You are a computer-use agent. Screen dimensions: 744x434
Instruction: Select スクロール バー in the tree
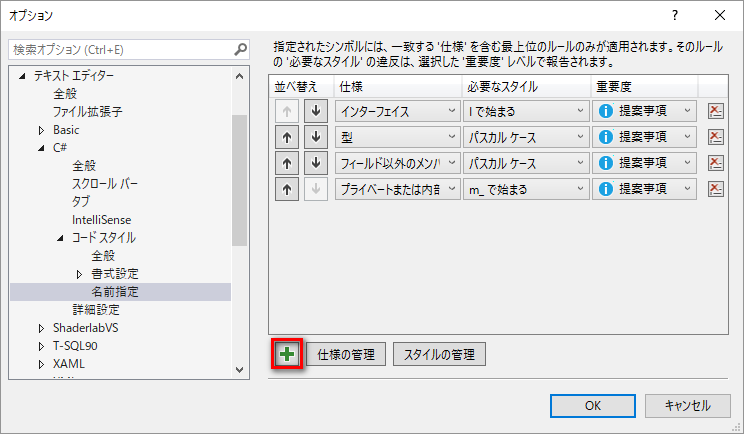pyautogui.click(x=105, y=184)
